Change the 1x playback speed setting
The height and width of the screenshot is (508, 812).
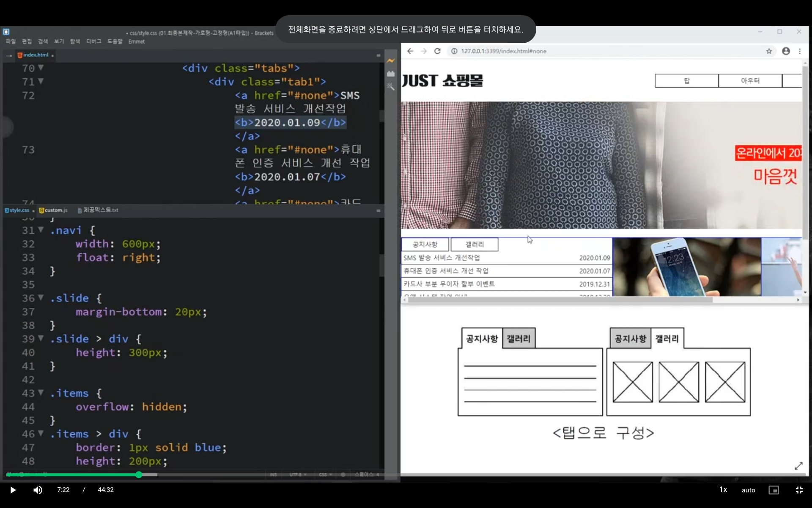pyautogui.click(x=723, y=490)
